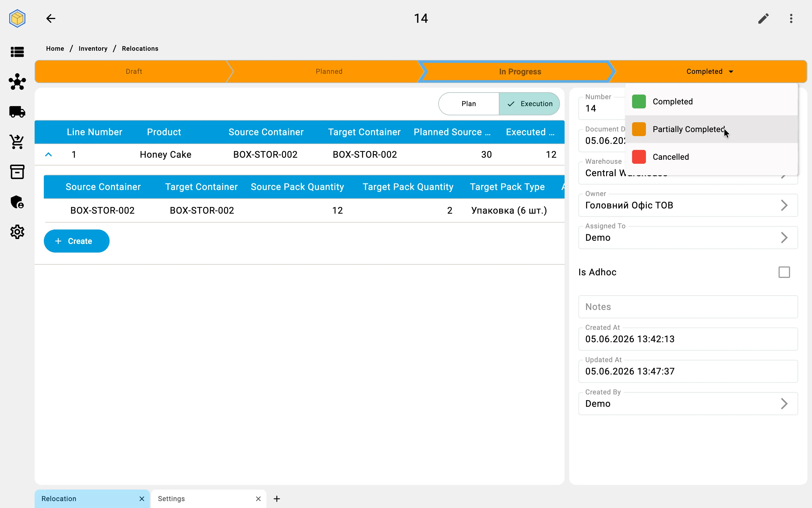Switch to the Relocation bottom tab

coord(92,498)
